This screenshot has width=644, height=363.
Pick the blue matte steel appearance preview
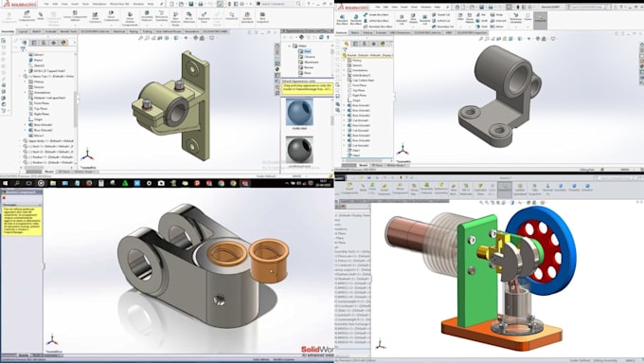pyautogui.click(x=299, y=112)
